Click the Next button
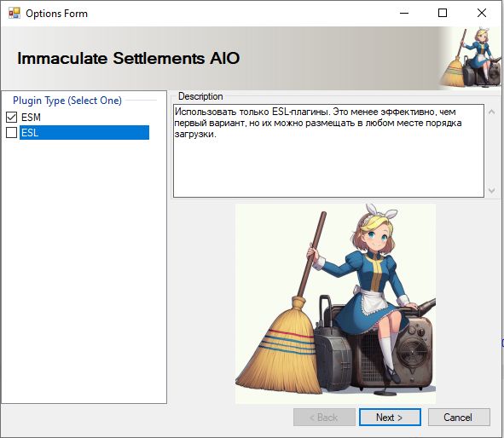 pyautogui.click(x=390, y=418)
